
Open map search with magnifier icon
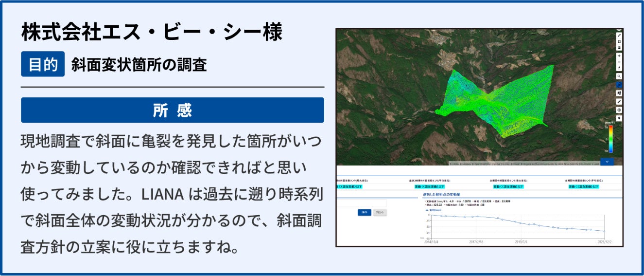point(619,76)
